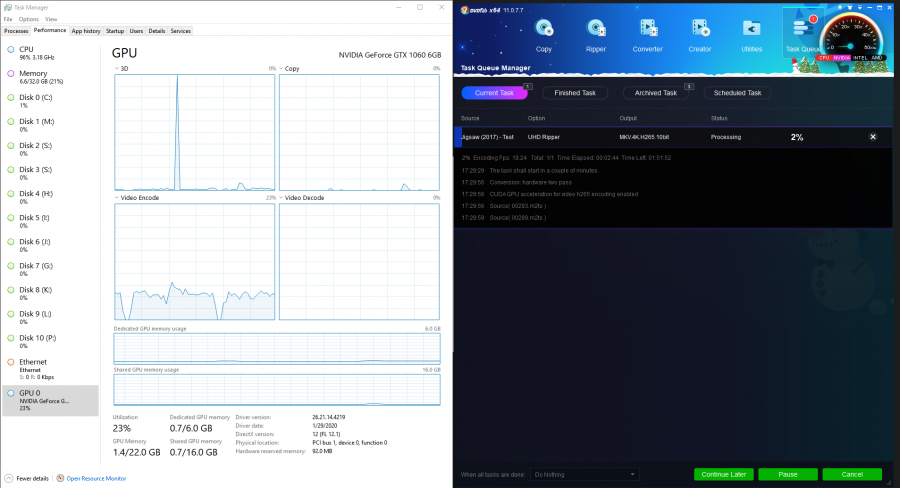900x488 pixels.
Task: Click the notification bell icon in DVDFab
Action: (840, 8)
